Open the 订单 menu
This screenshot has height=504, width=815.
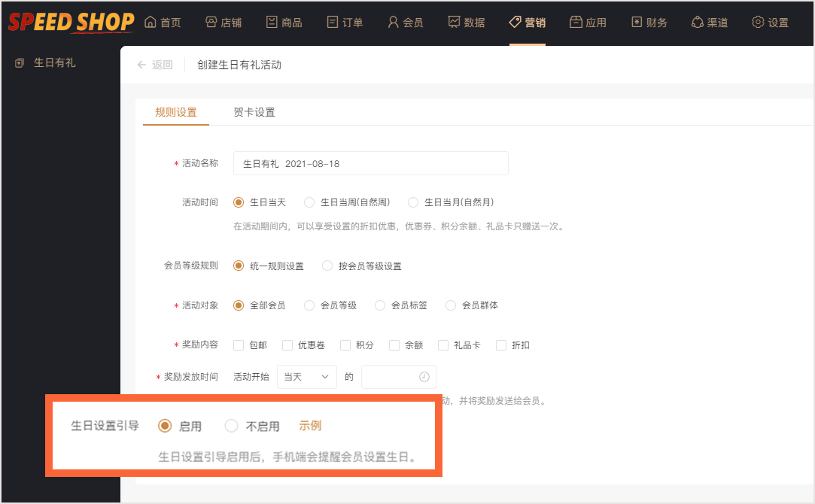345,23
